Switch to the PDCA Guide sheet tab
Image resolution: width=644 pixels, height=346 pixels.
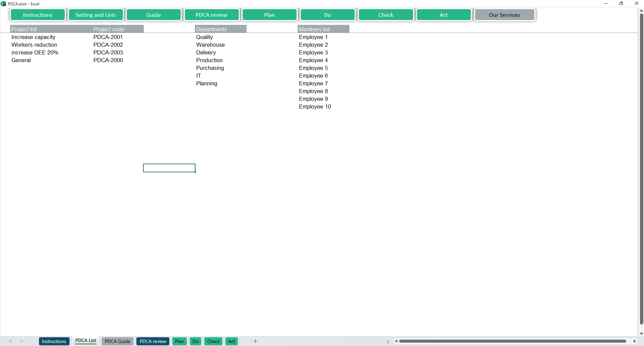point(117,341)
